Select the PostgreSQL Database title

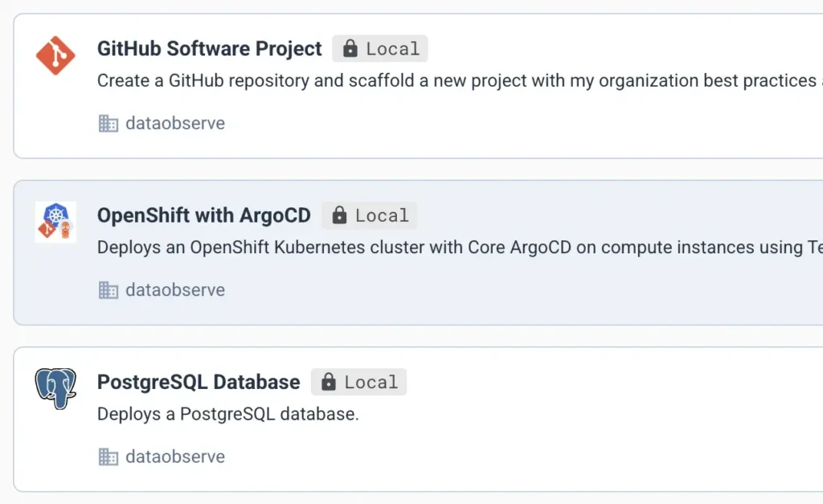click(x=199, y=382)
